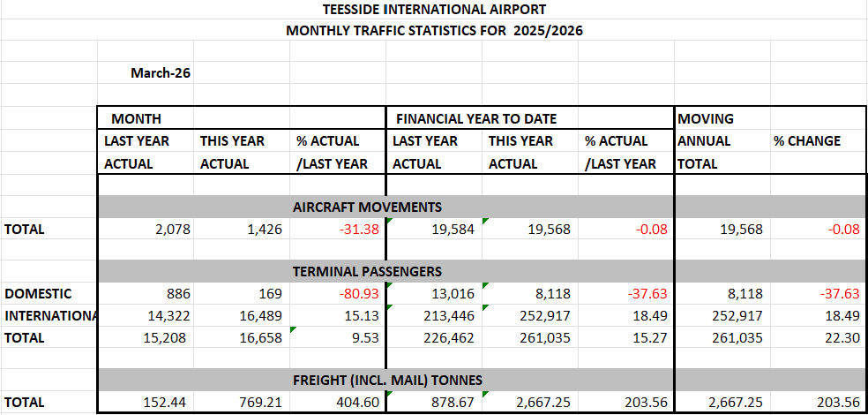The image size is (868, 415).
Task: Click 'LAST YEAR' under the MONTH heading
Action: point(146,141)
